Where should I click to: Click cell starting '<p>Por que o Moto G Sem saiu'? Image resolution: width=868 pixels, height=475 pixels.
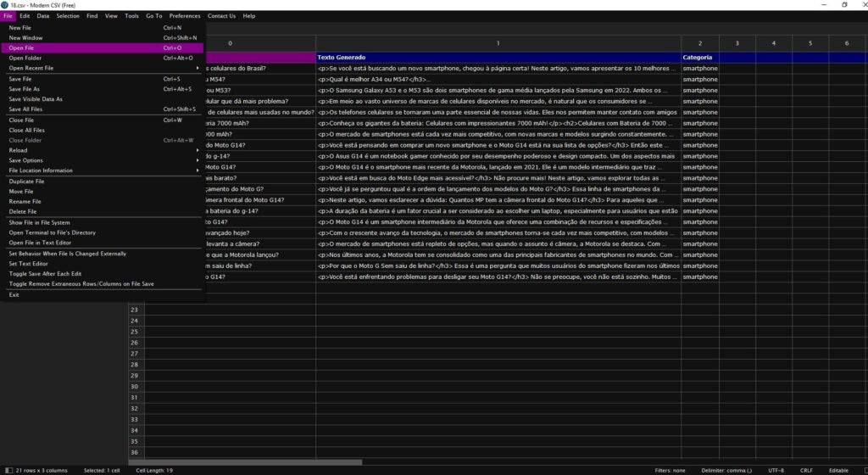[x=498, y=265]
